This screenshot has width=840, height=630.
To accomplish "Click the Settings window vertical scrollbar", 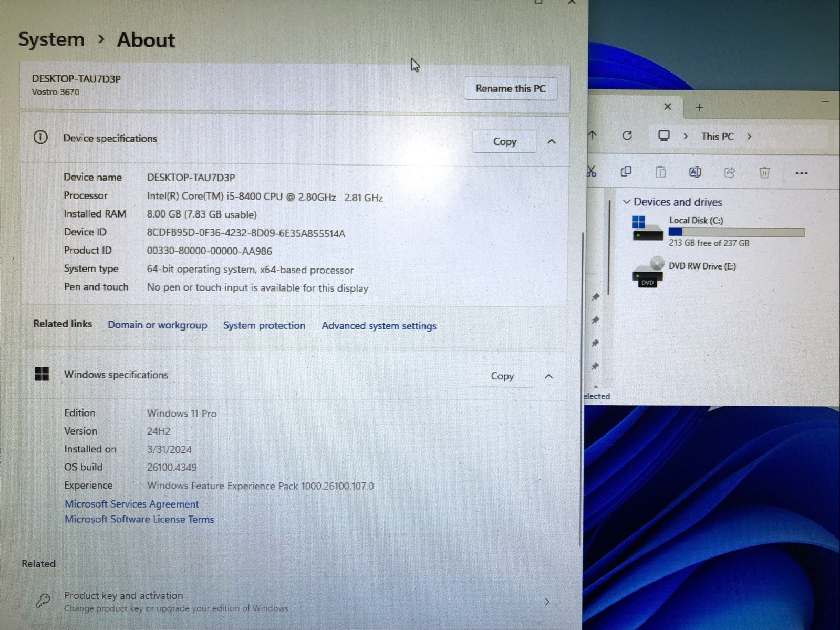I will pyautogui.click(x=581, y=389).
